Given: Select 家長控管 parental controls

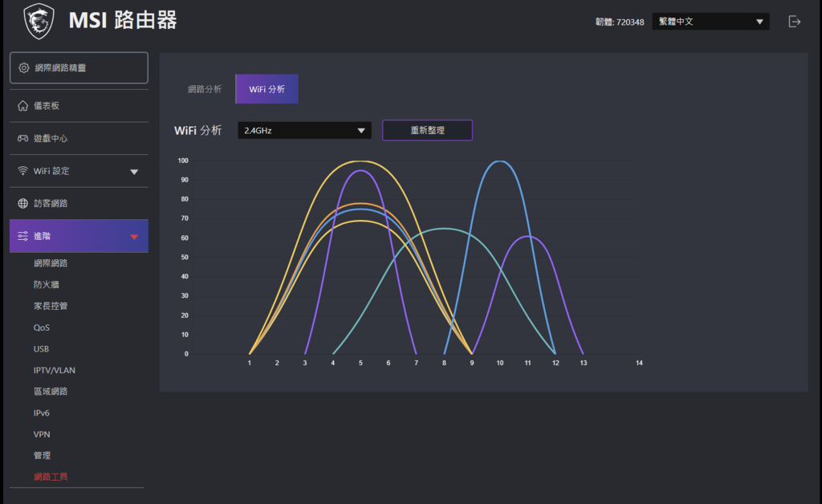Looking at the screenshot, I should coord(51,306).
